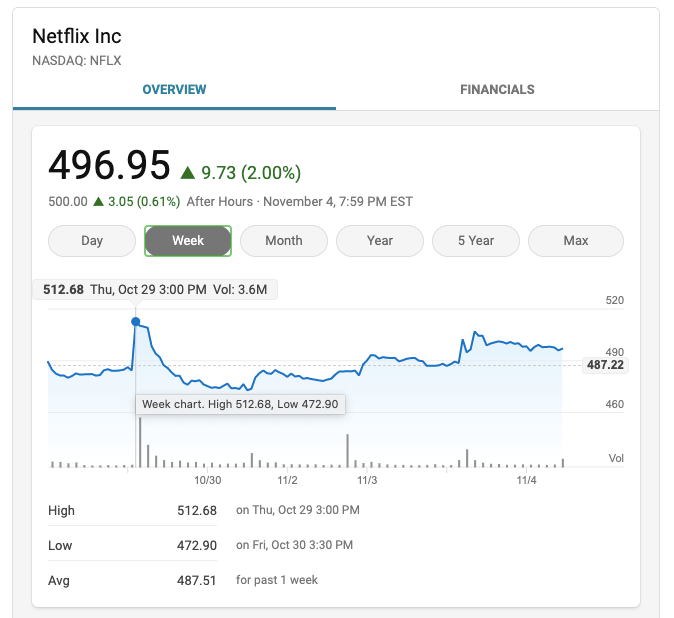The image size is (674, 618).
Task: Show the Year chart range
Action: point(380,241)
